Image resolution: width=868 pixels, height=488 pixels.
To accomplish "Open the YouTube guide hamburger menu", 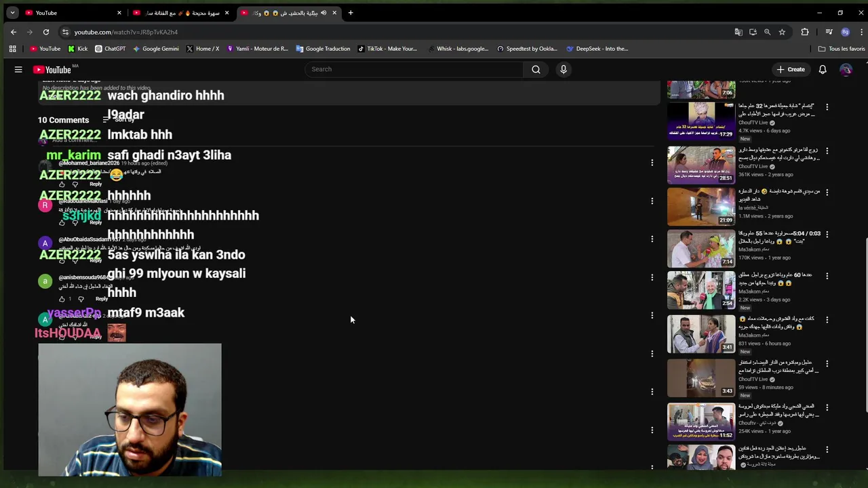I will 18,69.
